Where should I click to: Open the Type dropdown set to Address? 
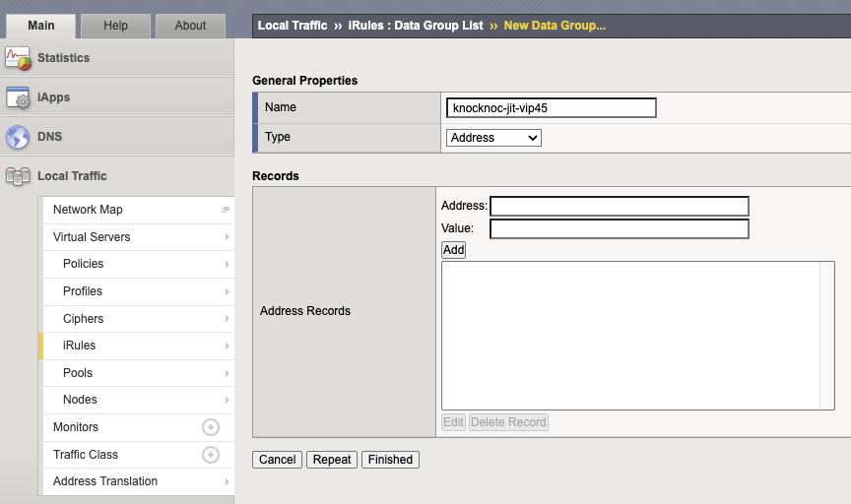tap(493, 138)
